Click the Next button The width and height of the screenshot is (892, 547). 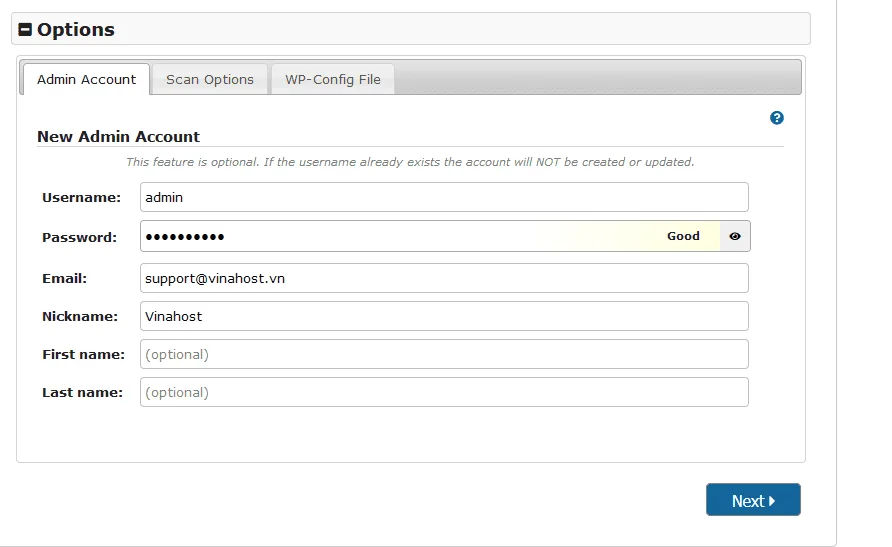click(753, 500)
